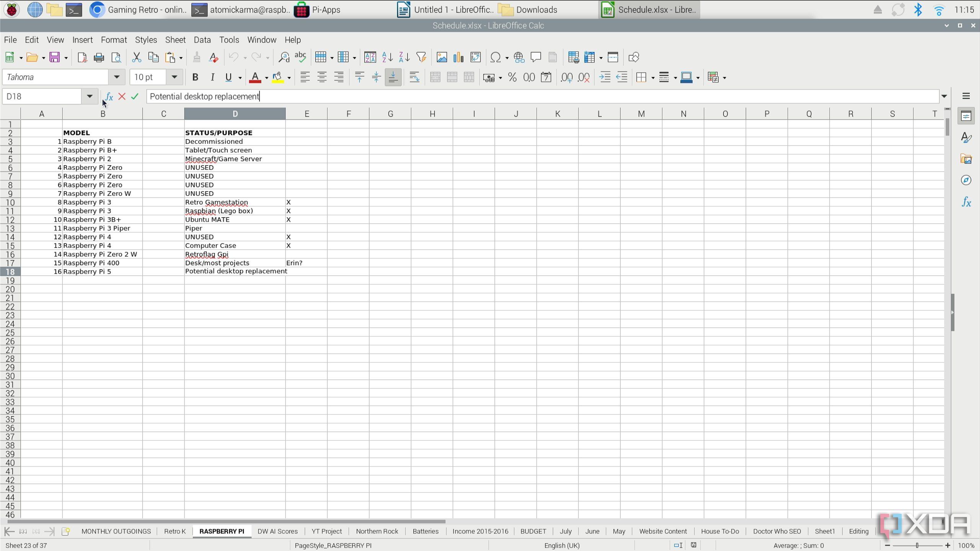This screenshot has height=551, width=980.
Task: Click the Copy icon
Action: coord(153,57)
